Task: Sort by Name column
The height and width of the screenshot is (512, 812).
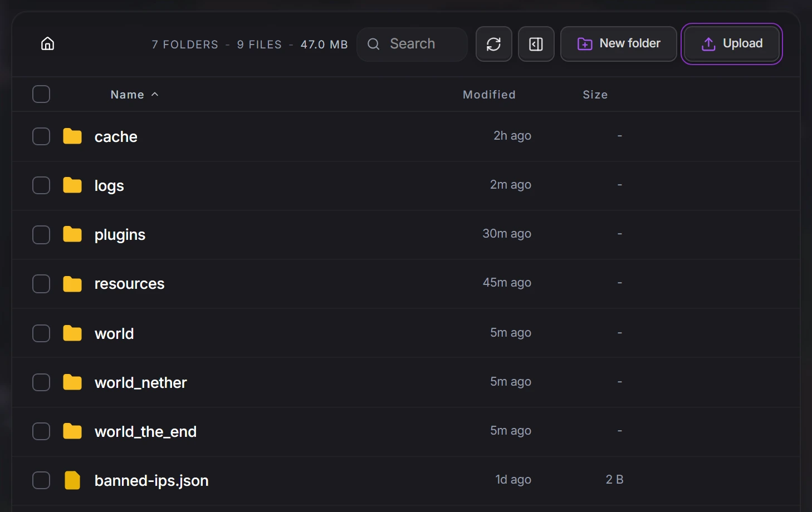Action: (x=134, y=95)
